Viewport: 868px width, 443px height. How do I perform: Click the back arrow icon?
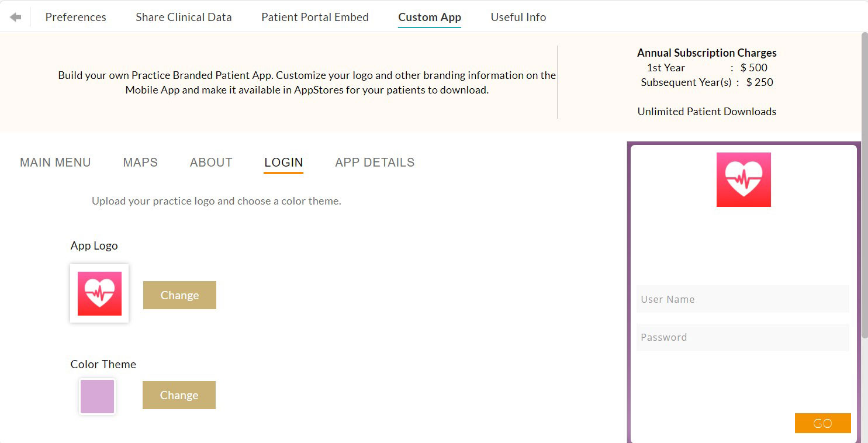pos(16,17)
